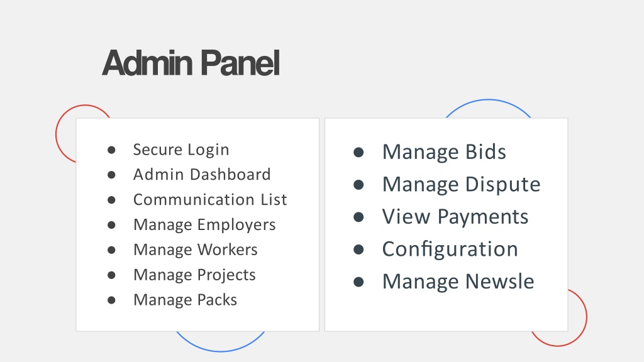Click bullet beside Manage Packs
This screenshot has width=644, height=362.
[111, 300]
